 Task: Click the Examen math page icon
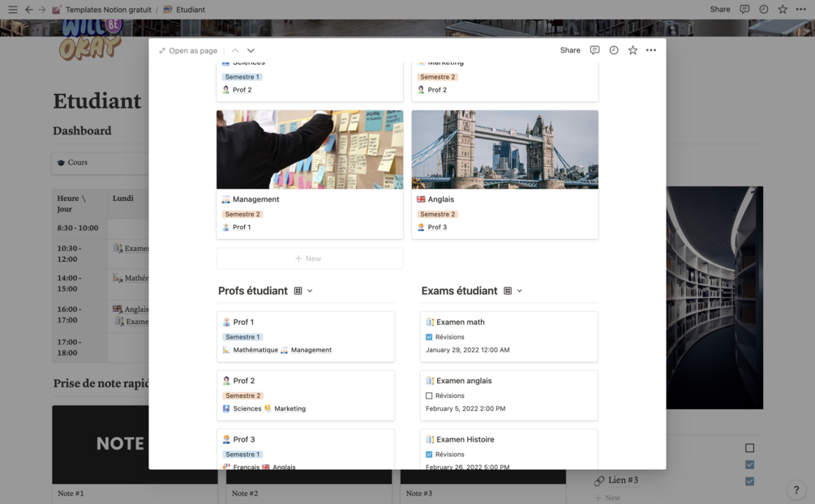[430, 322]
